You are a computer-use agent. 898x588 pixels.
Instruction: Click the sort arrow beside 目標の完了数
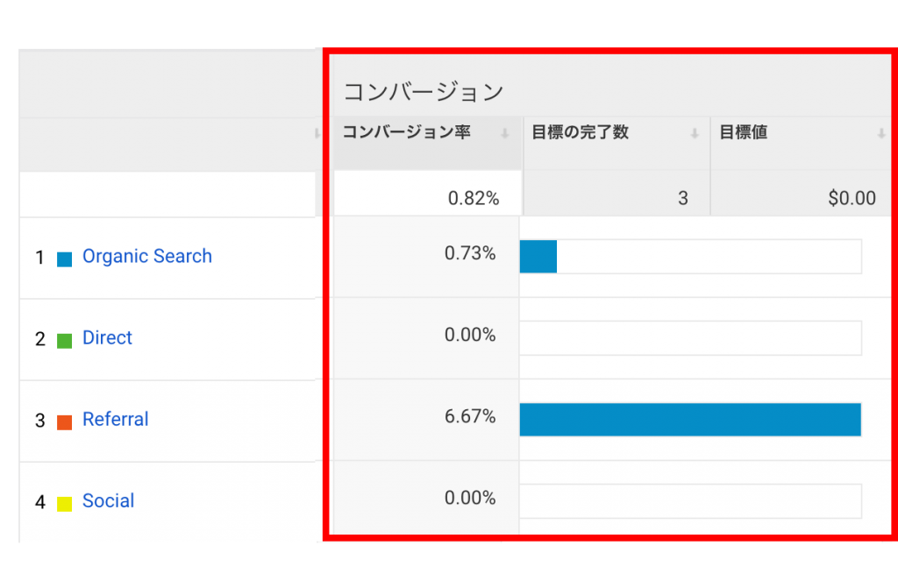click(x=694, y=134)
